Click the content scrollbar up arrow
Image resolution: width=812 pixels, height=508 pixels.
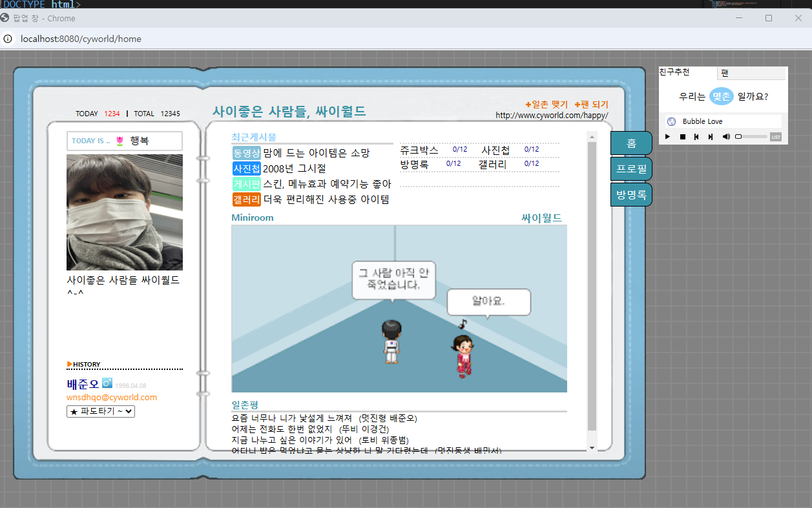592,137
